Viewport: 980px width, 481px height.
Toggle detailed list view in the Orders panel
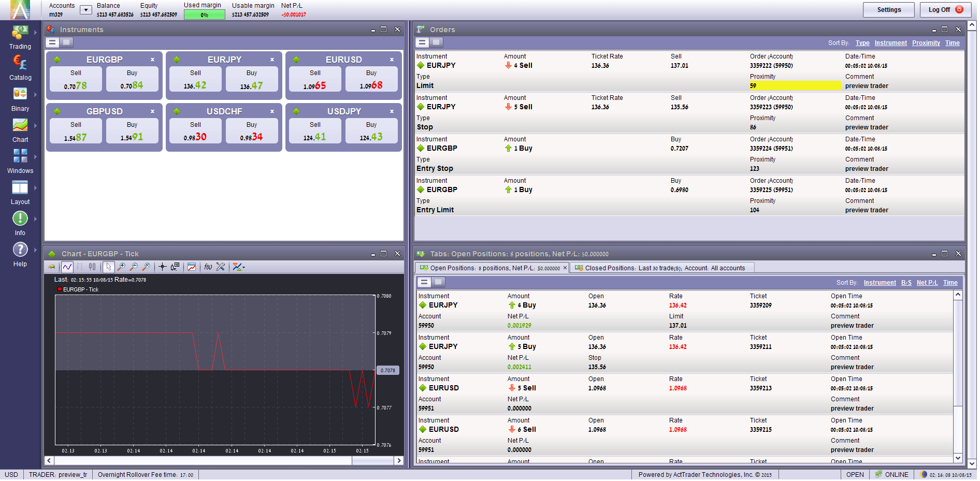coord(437,42)
